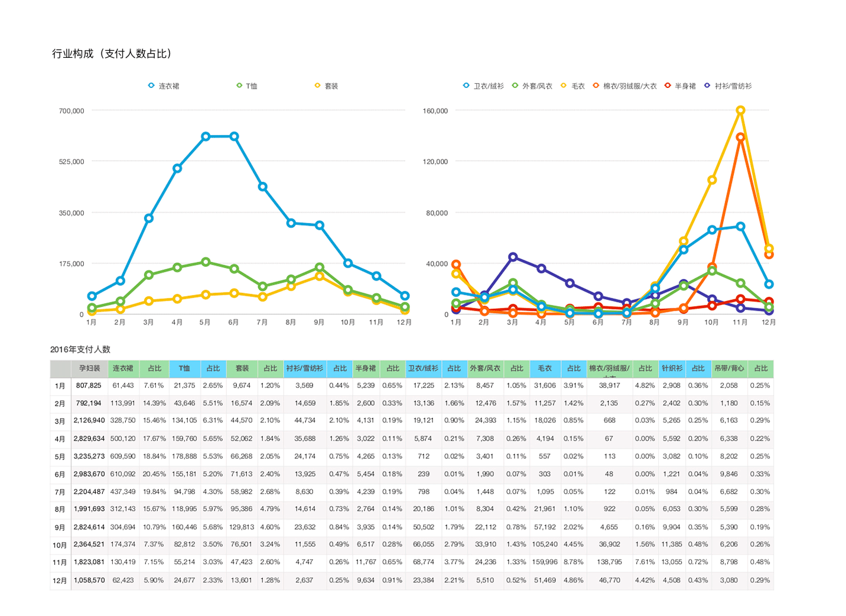The height and width of the screenshot is (616, 846).
Task: Click the purple 衬衫/雪纺衫 peak point at 3月
Action: pyautogui.click(x=513, y=257)
